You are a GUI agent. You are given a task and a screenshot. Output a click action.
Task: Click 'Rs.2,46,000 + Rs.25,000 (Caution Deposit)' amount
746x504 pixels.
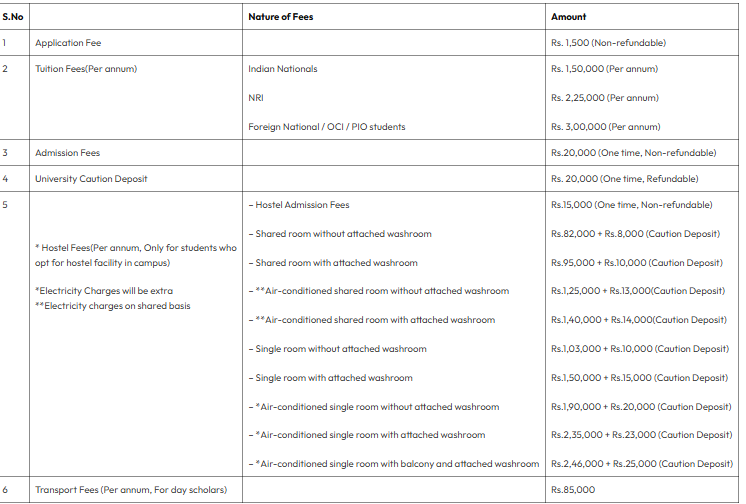(642, 464)
